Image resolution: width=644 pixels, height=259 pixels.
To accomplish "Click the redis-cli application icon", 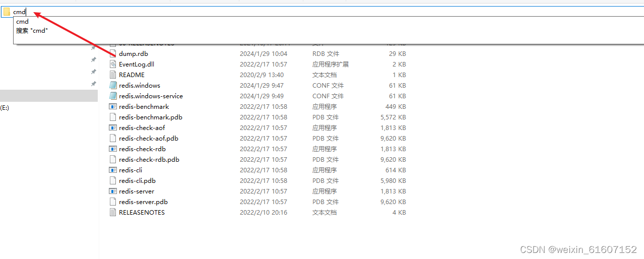I will tap(113, 170).
